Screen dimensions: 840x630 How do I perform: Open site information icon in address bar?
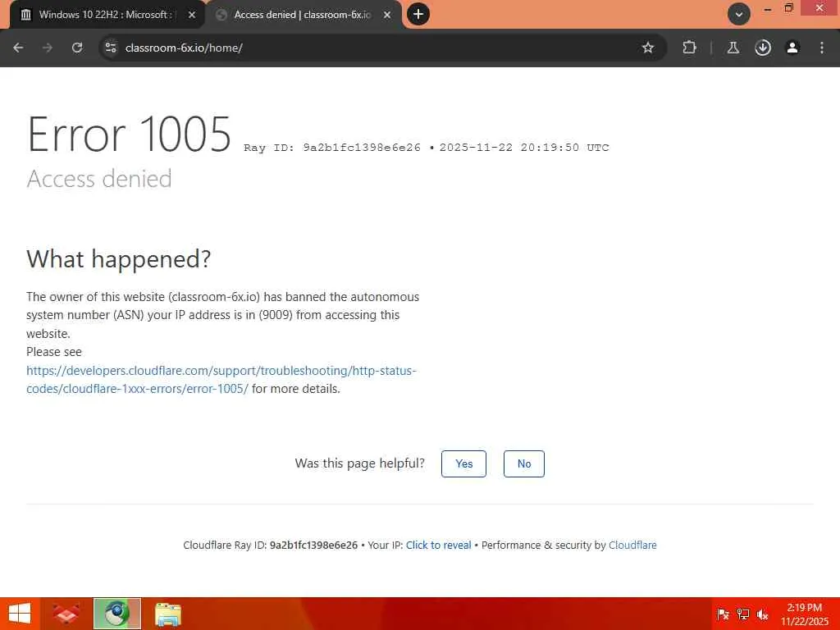[111, 48]
